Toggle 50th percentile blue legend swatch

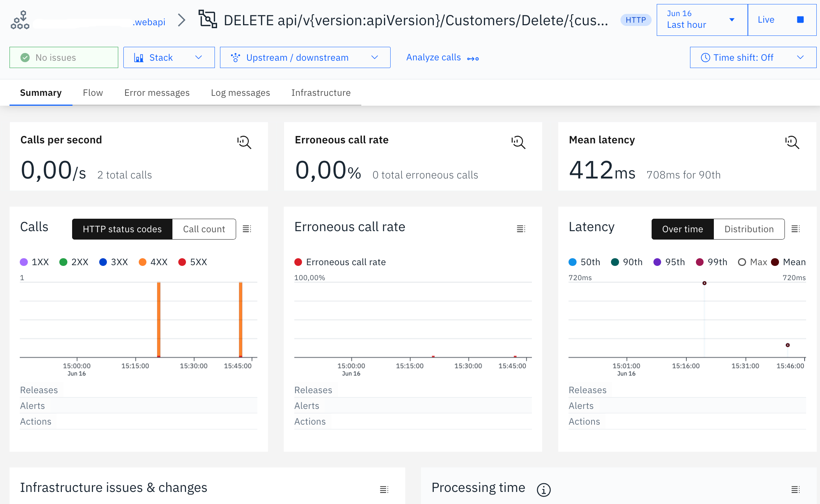click(x=573, y=262)
